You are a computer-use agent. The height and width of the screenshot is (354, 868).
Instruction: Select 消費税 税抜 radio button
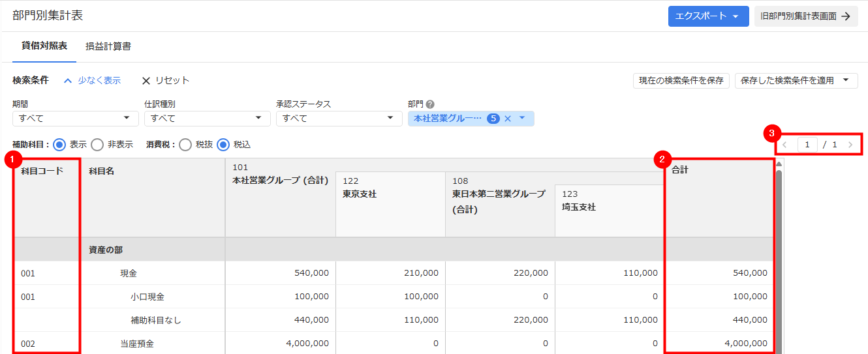point(185,145)
